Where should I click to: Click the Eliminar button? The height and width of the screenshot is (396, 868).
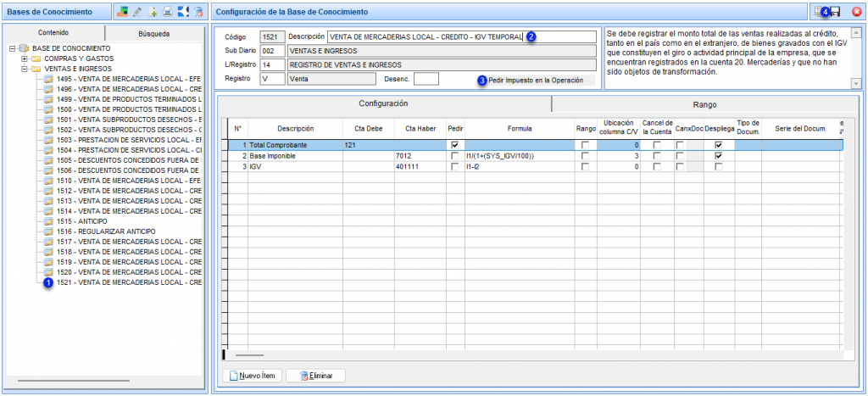click(316, 376)
